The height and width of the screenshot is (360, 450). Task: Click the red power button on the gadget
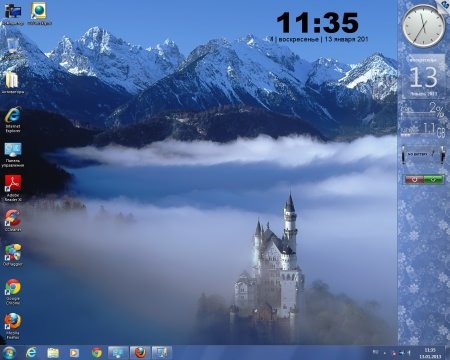click(x=414, y=179)
